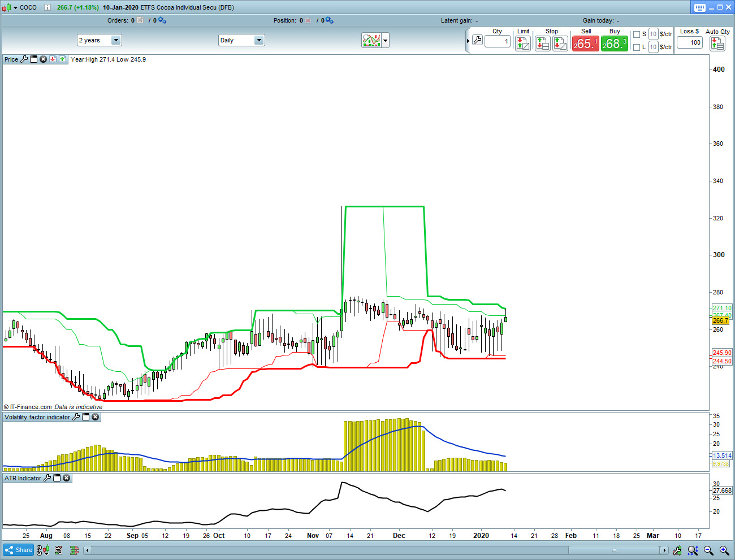
Task: Close the Price panel
Action: tap(43, 59)
